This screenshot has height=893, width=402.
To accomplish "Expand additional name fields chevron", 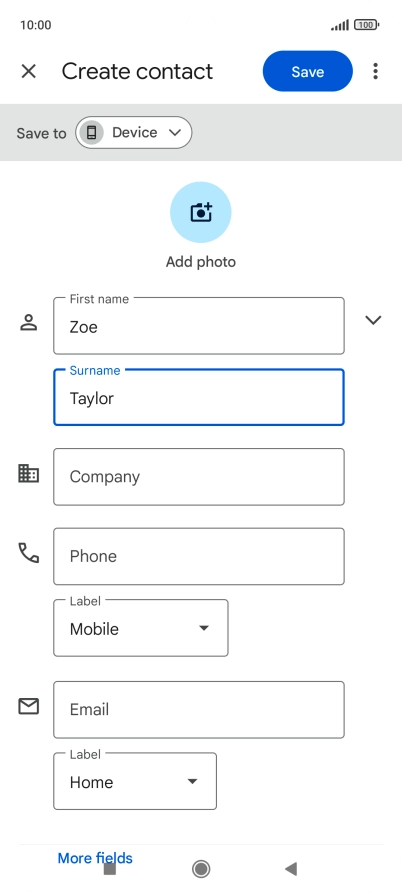I will [x=373, y=320].
